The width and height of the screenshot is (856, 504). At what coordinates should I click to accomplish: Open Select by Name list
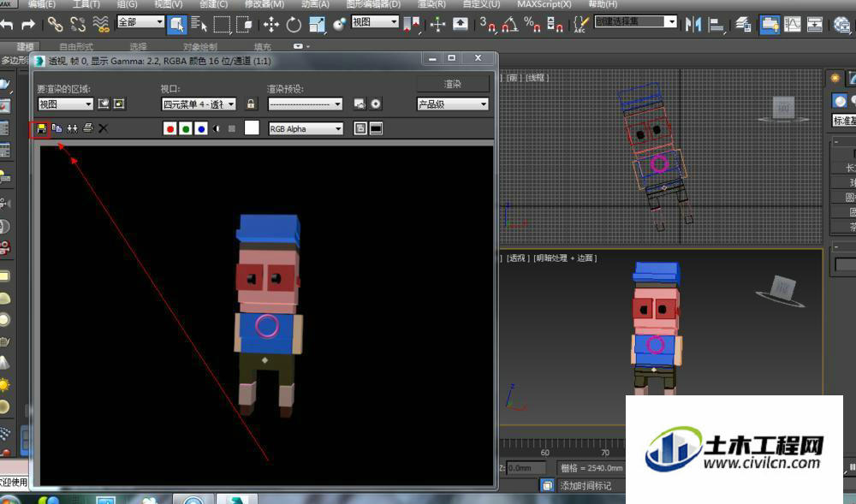coord(199,25)
